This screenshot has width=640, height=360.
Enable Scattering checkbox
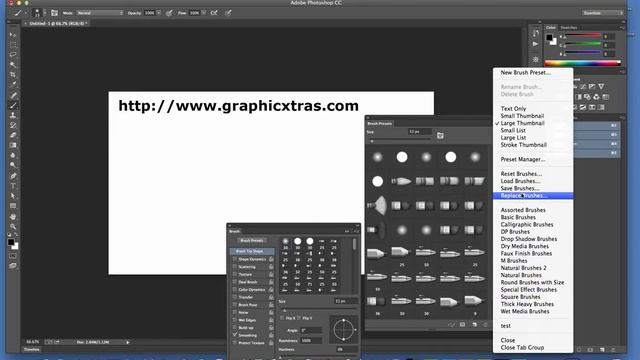click(235, 267)
